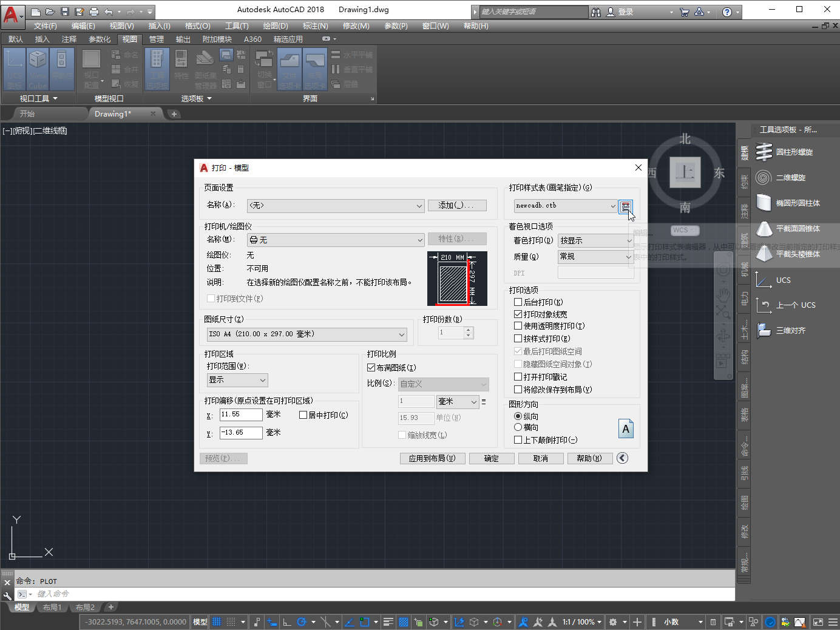Expand the 选项板 panel dropdown

197,98
